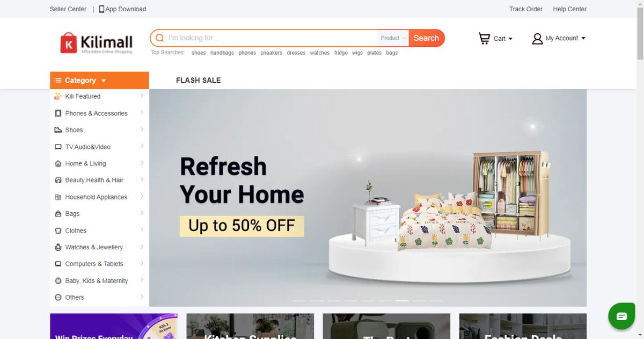The width and height of the screenshot is (644, 339).
Task: Click the My Account user icon
Action: click(x=537, y=39)
